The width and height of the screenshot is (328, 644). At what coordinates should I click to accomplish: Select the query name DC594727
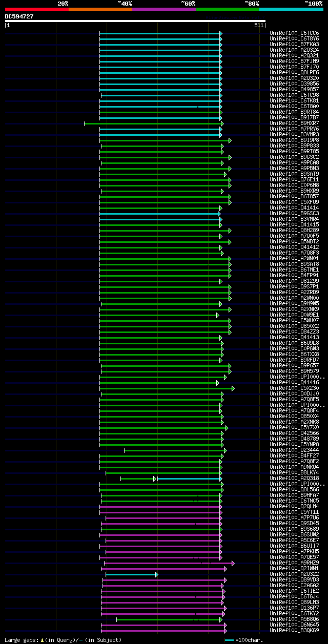pyautogui.click(x=19, y=16)
